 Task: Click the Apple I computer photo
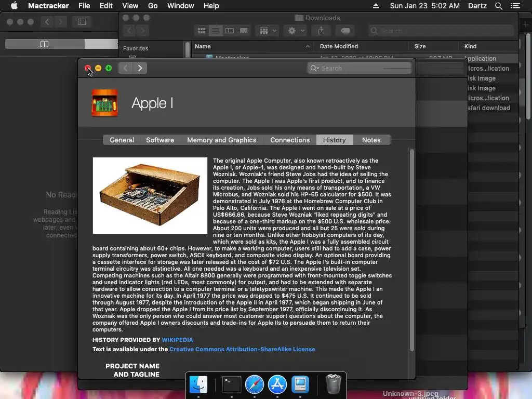tap(150, 195)
